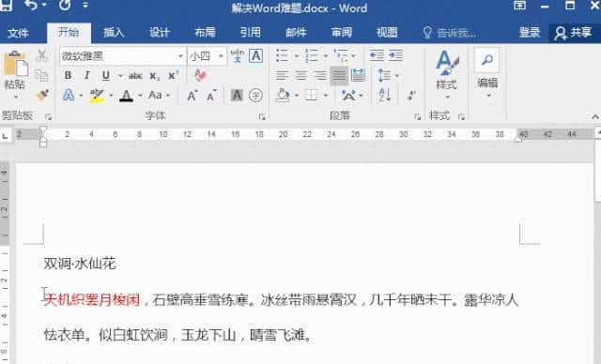This screenshot has width=601, height=364.
Task: Click enclosed character 字 icon
Action: (255, 96)
